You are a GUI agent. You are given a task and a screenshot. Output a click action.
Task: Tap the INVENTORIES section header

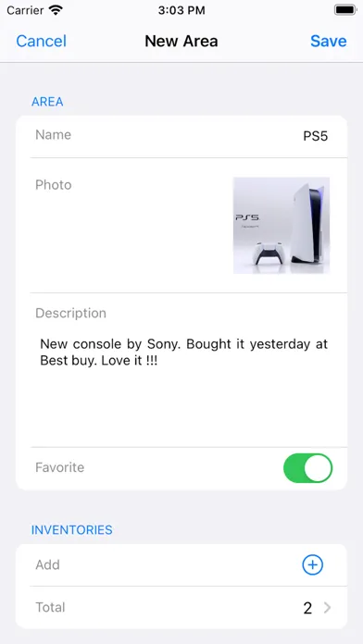click(72, 530)
